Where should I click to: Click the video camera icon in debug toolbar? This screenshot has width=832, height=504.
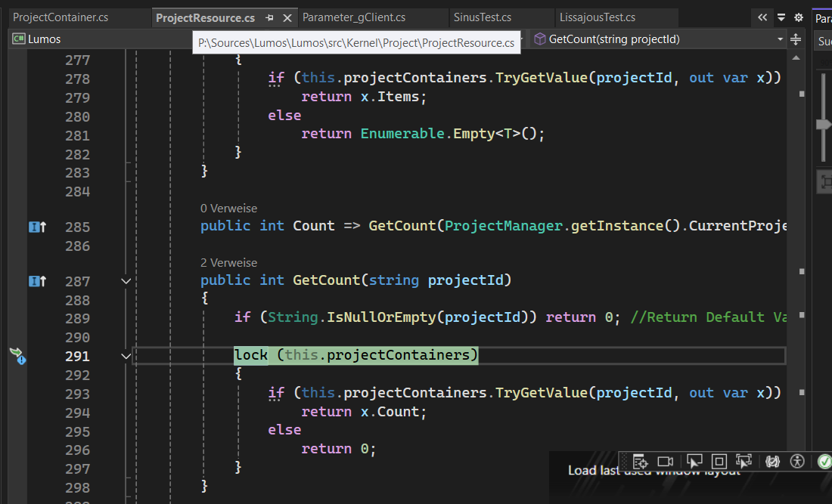pyautogui.click(x=666, y=462)
